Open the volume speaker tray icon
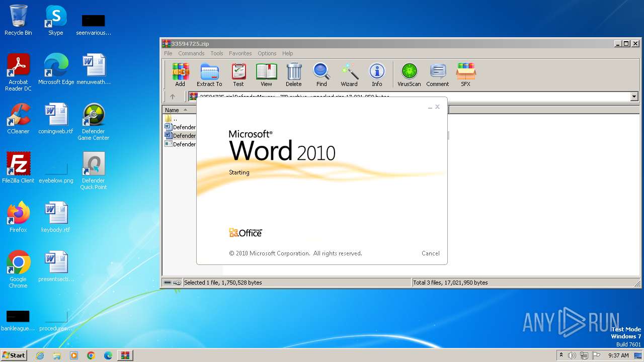The height and width of the screenshot is (362, 644). (x=572, y=355)
